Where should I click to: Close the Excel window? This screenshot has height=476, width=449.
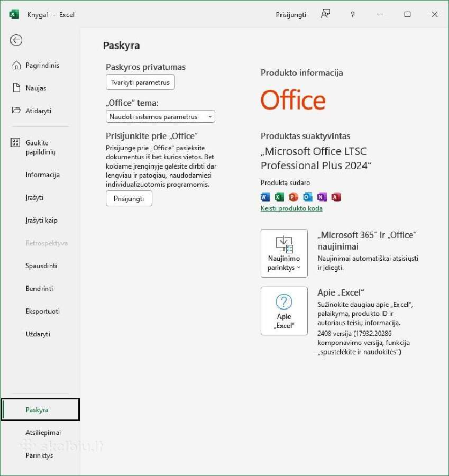pos(435,14)
